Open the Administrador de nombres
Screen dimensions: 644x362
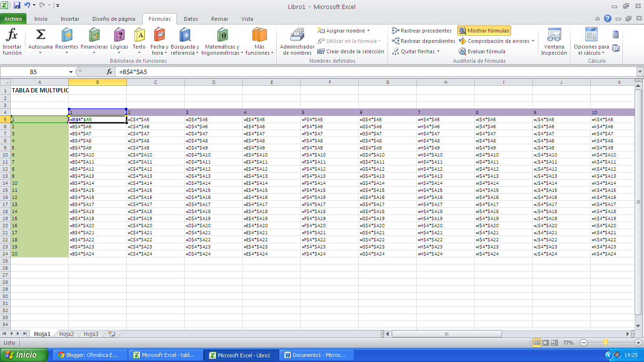tap(297, 41)
